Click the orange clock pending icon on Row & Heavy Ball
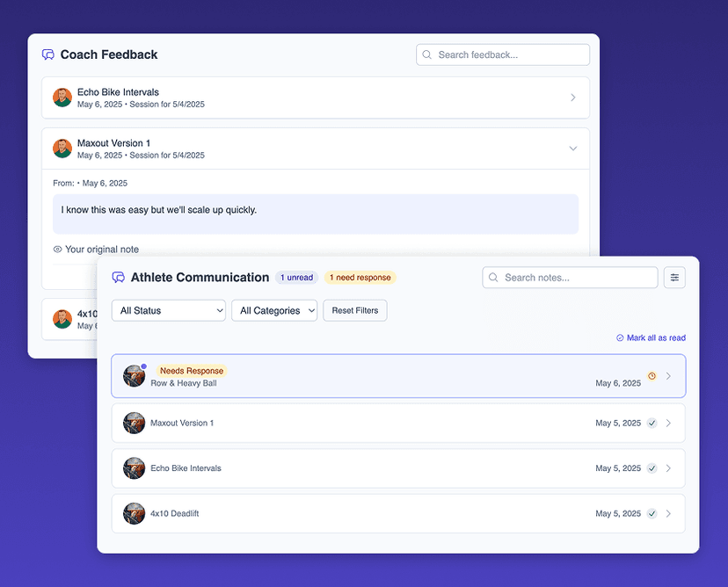 click(x=652, y=376)
